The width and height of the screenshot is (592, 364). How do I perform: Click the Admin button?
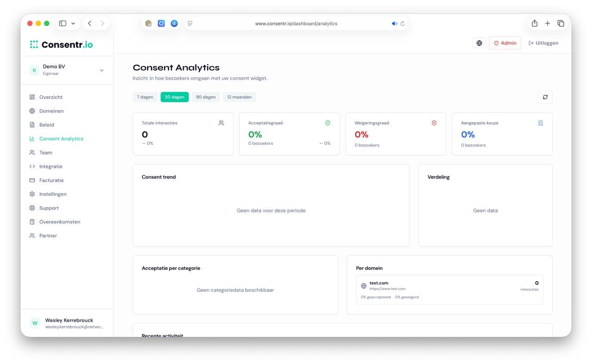pos(505,43)
